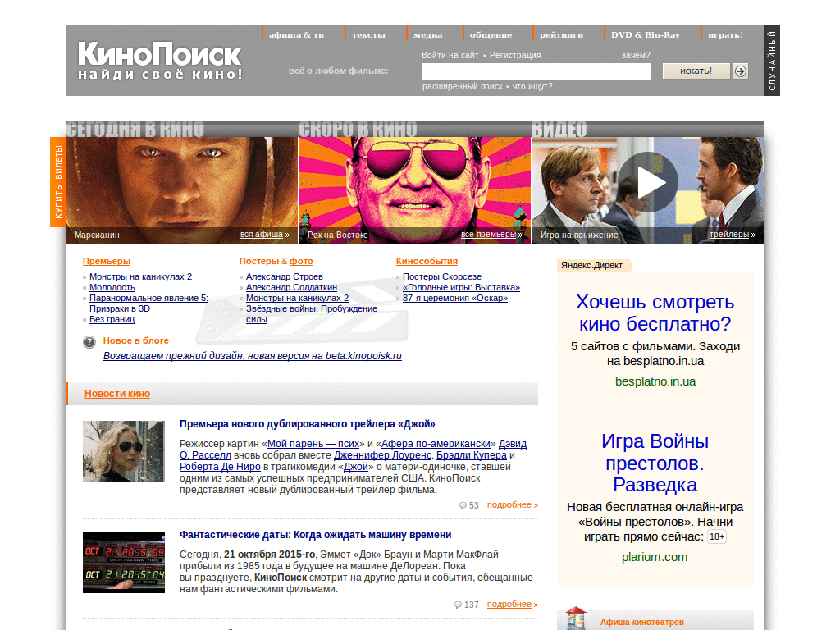Click the orange «купить билеты» banner

coord(58,182)
